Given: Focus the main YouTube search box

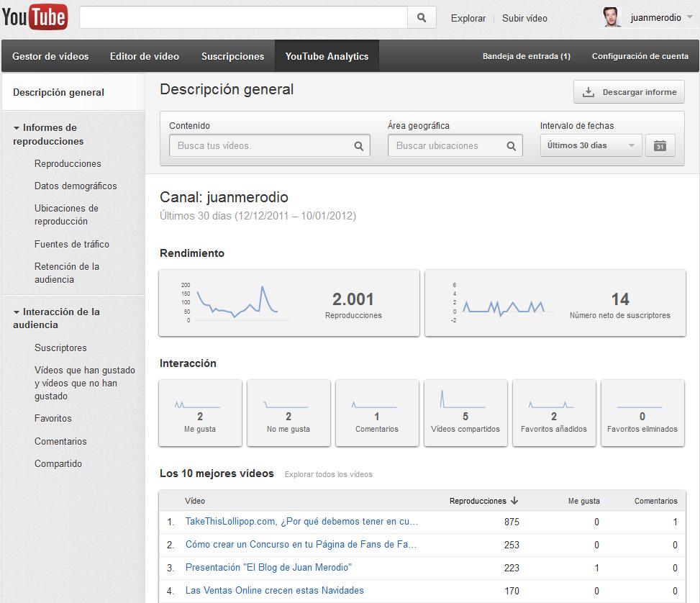Looking at the screenshot, I should [x=244, y=18].
